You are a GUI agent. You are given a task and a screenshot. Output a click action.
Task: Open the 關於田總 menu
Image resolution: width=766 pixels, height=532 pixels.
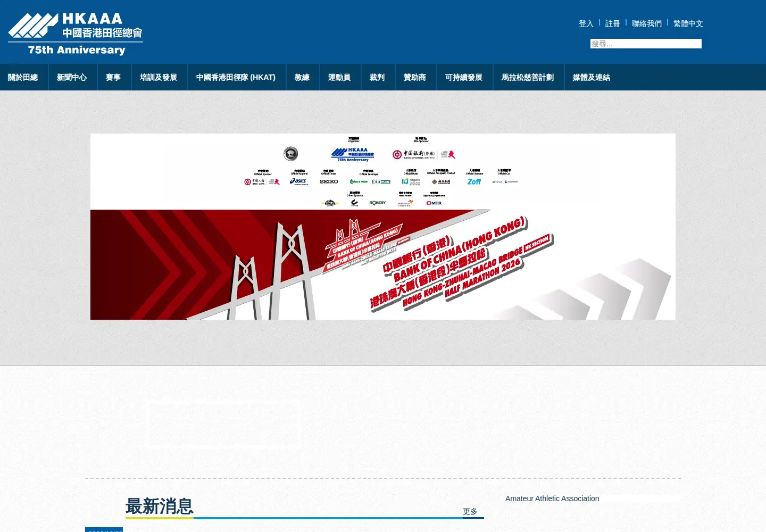coord(23,77)
